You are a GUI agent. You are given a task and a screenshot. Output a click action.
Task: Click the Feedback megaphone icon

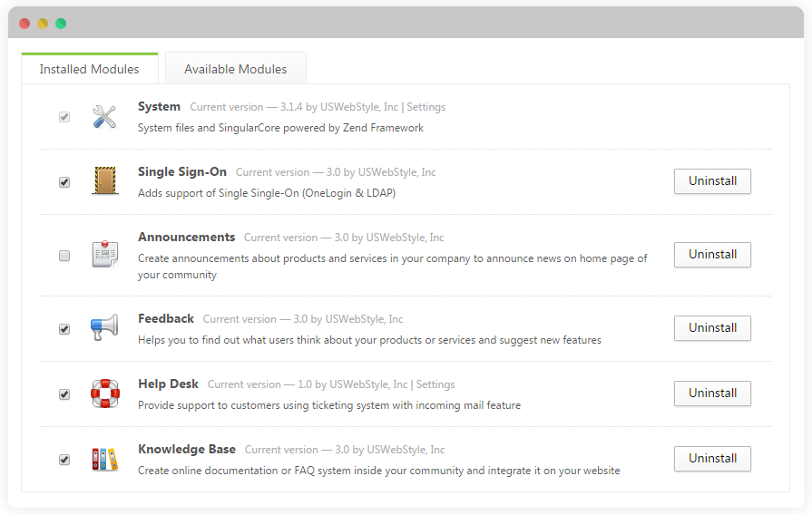104,327
